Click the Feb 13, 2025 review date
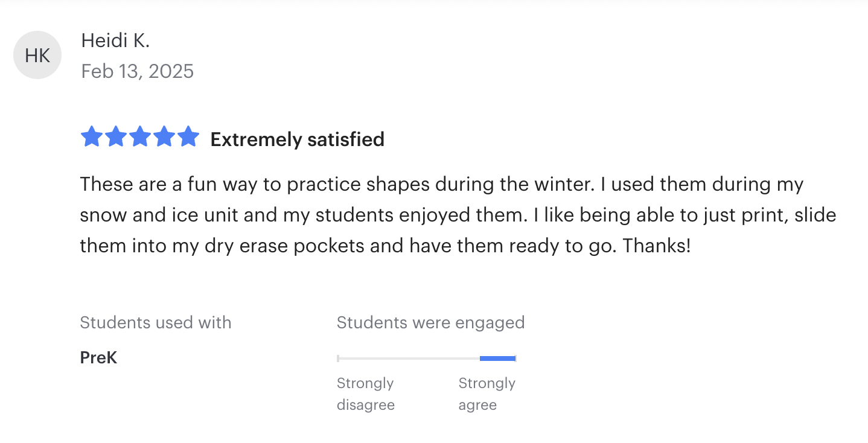This screenshot has height=443, width=868. point(138,71)
